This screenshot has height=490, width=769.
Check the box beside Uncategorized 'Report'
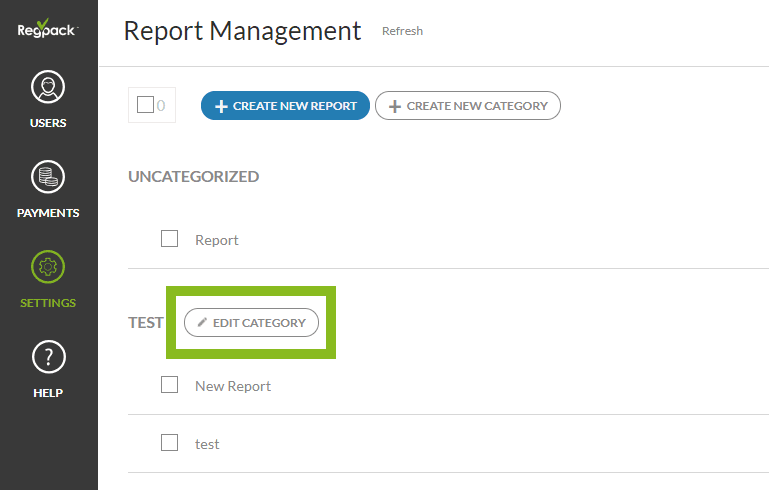point(170,239)
